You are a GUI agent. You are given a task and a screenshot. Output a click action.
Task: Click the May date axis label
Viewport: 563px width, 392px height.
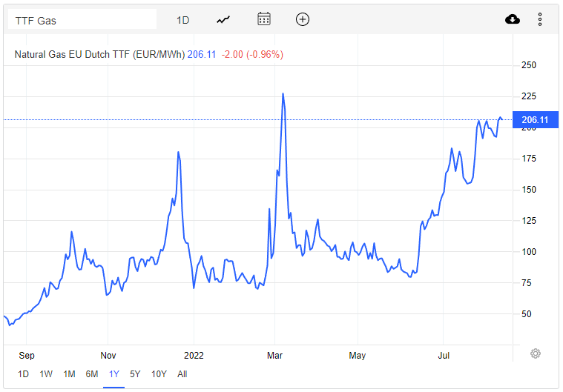pos(358,356)
